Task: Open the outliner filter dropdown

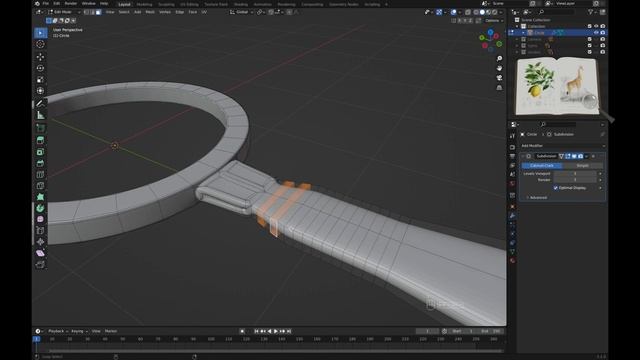Action: click(592, 13)
